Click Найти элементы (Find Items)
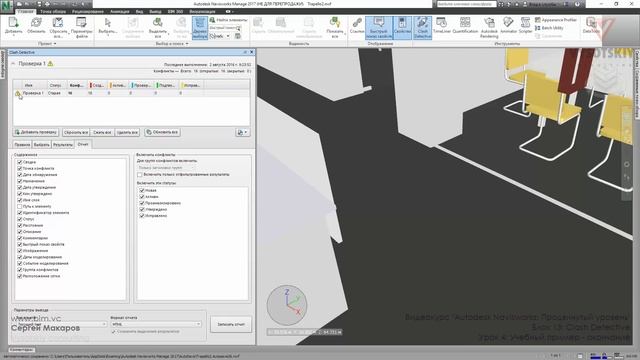Viewport: 640px width, 360px height. click(228, 20)
